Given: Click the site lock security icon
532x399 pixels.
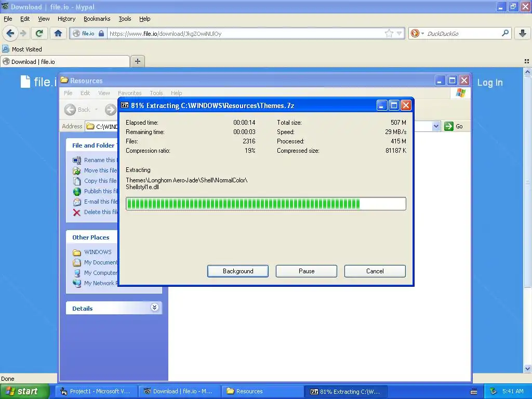Looking at the screenshot, I should [101, 33].
